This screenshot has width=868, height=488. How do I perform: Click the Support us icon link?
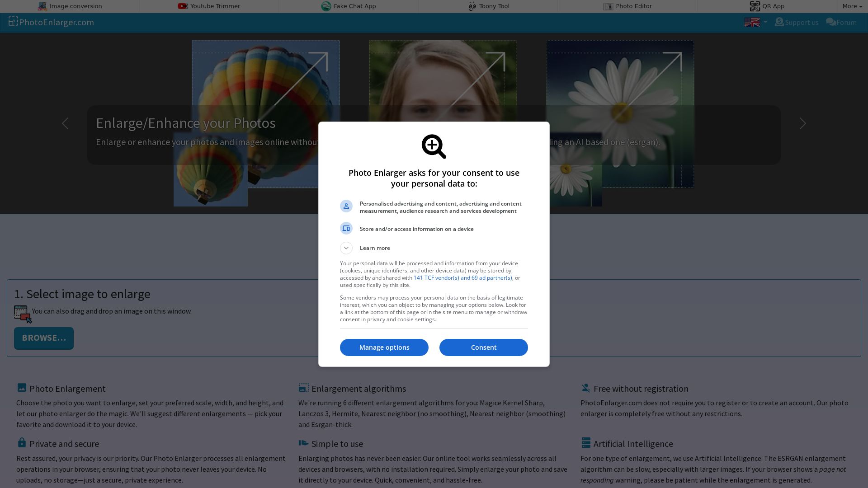[x=779, y=22]
